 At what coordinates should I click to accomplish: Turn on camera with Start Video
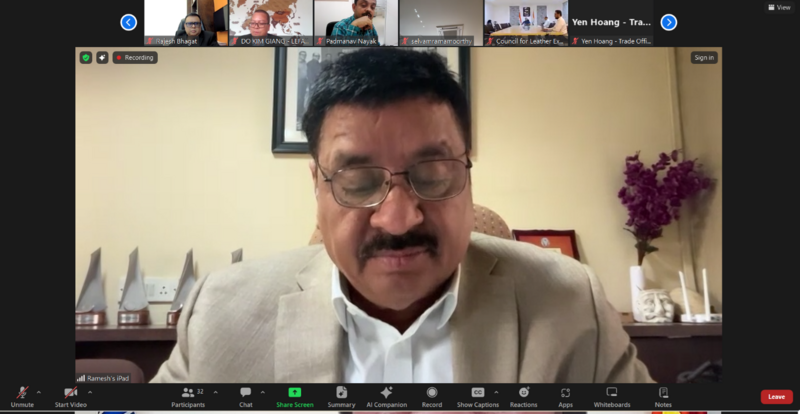click(70, 396)
